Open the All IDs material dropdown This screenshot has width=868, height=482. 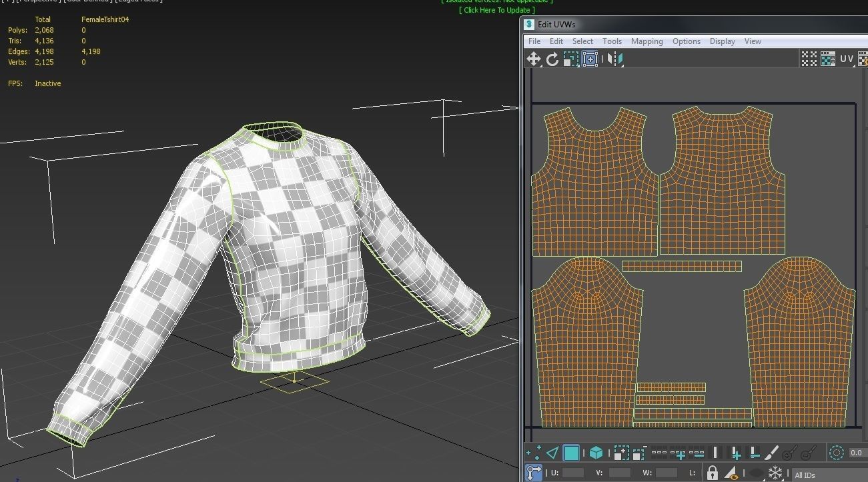coord(829,475)
